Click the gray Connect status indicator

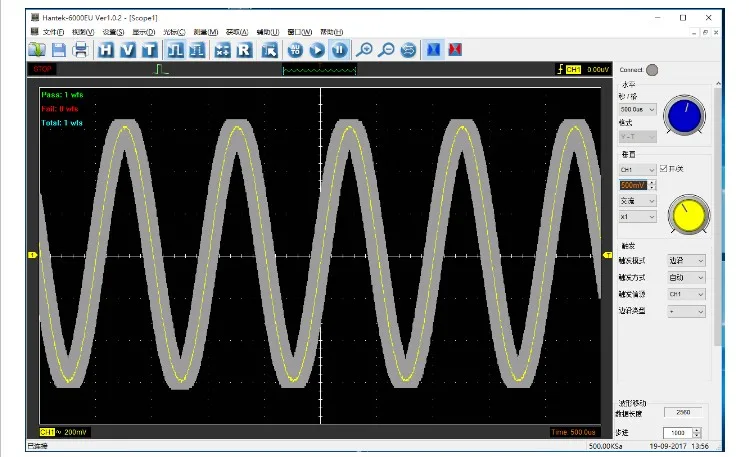tap(652, 70)
